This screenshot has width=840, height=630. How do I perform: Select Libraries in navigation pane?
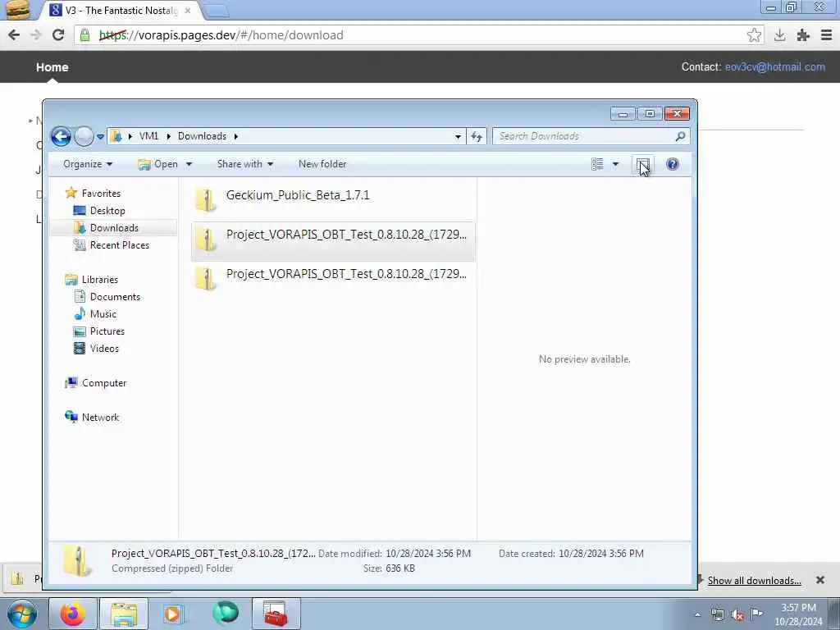[91, 279]
